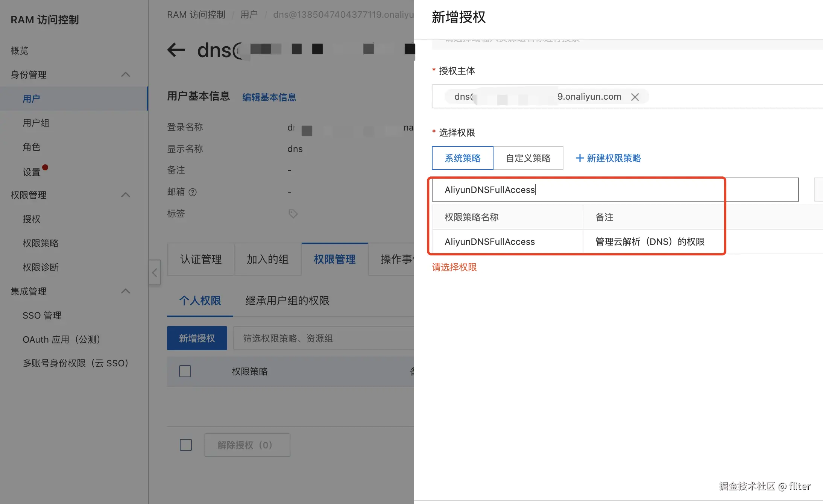Tick the checkbox beside 解除授权

pyautogui.click(x=186, y=445)
